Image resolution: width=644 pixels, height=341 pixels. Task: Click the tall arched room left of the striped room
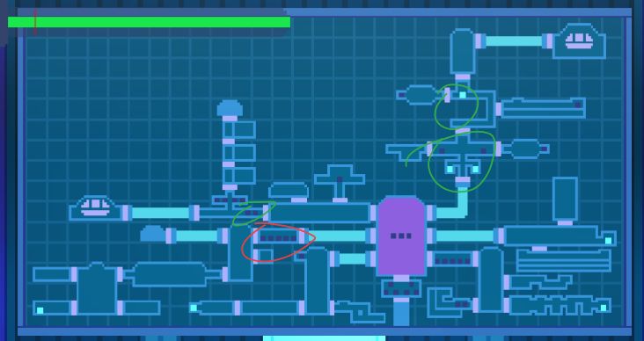click(x=491, y=279)
